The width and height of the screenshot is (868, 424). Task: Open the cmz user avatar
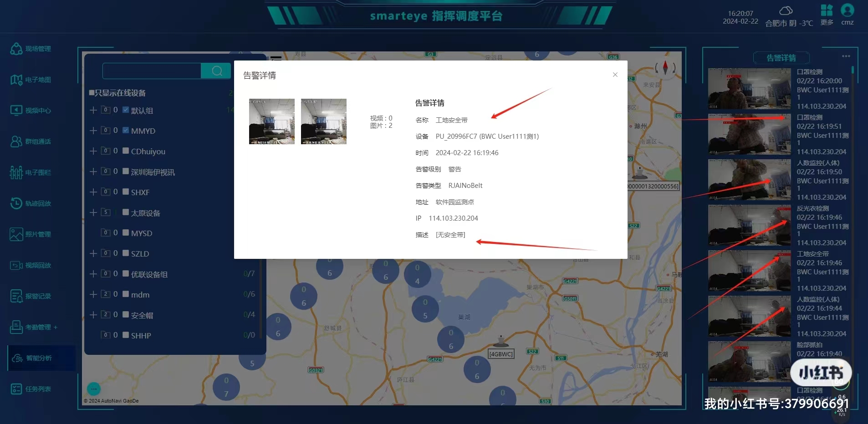click(848, 10)
